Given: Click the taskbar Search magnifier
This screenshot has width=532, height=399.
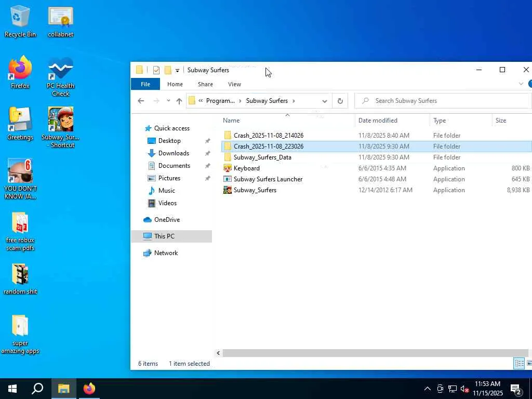Looking at the screenshot, I should pos(37,389).
